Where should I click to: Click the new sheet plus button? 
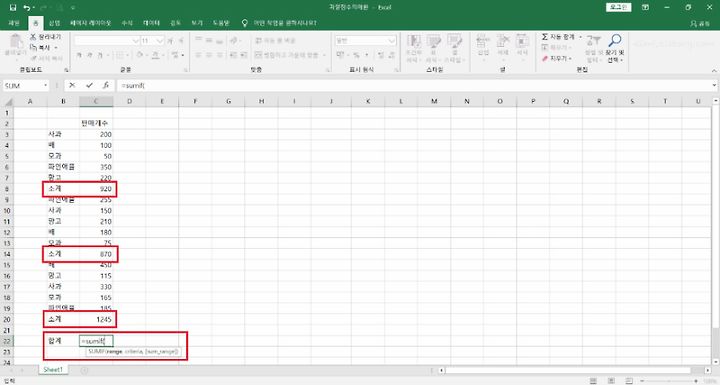click(84, 370)
